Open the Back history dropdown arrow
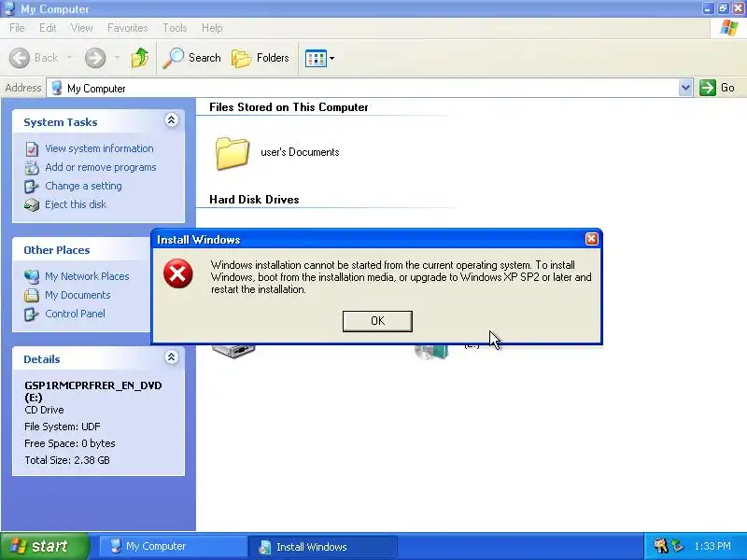The image size is (747, 560). point(69,58)
